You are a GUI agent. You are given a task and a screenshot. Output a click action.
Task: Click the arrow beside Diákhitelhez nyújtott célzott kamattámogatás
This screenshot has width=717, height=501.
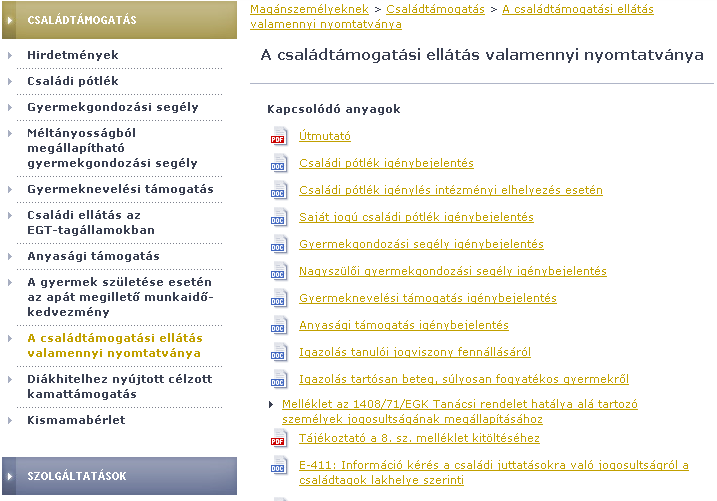click(10, 379)
